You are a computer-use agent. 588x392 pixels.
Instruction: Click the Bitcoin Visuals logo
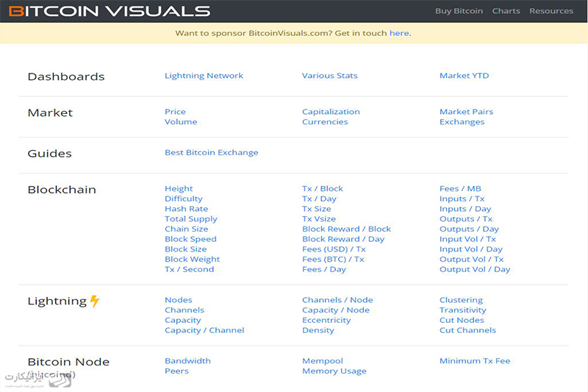(x=110, y=11)
